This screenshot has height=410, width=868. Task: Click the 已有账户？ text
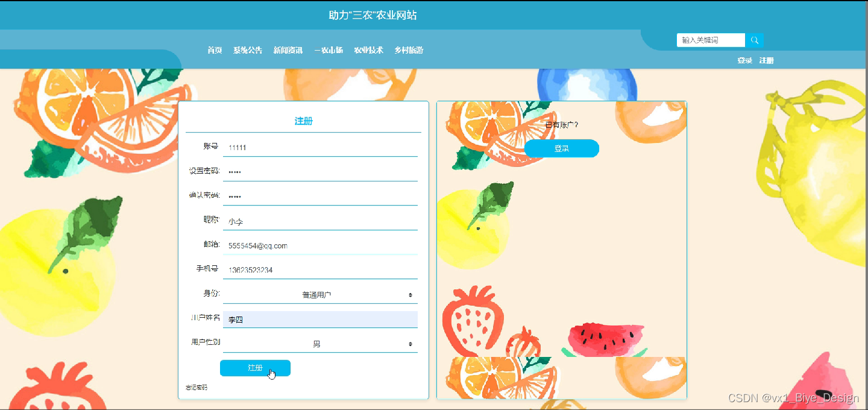coord(562,125)
